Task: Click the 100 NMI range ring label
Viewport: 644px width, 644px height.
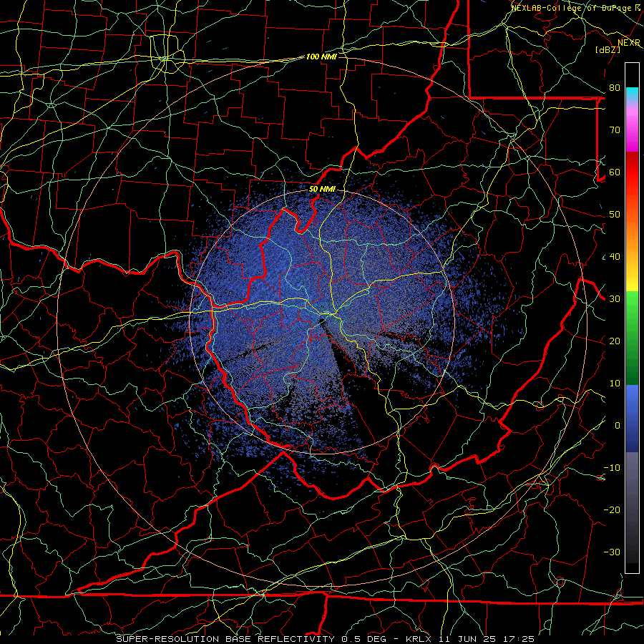Action: coord(321,57)
